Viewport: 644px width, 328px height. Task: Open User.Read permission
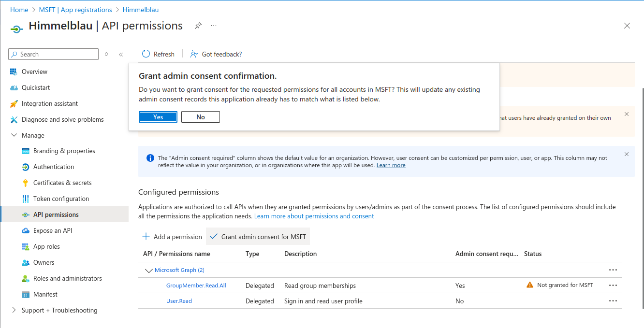pyautogui.click(x=179, y=301)
